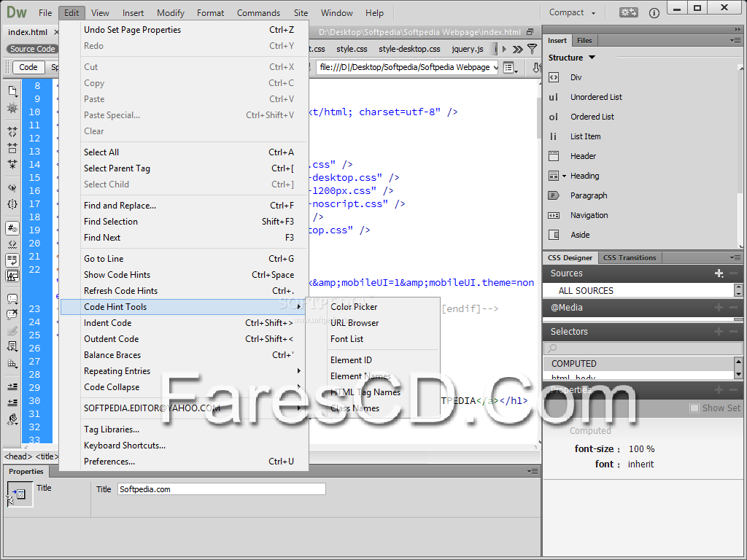
Task: Click the related files filter funnel icon
Action: [x=532, y=49]
